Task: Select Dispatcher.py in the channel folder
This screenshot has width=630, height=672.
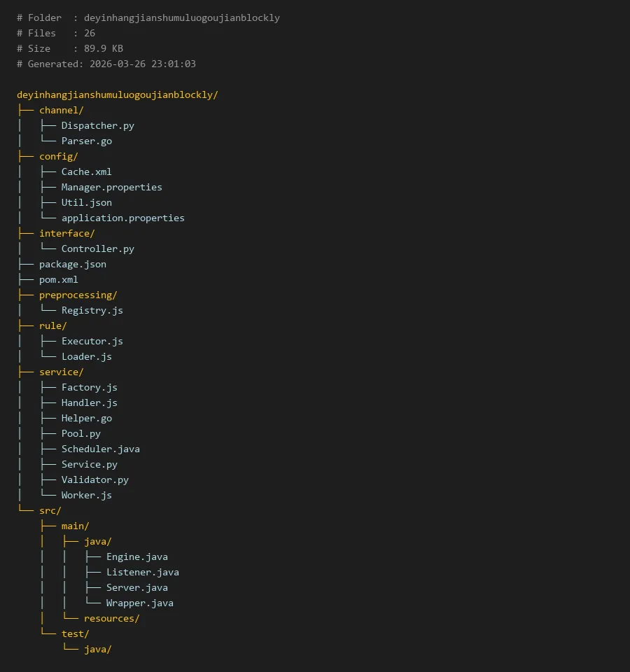Action: [97, 125]
